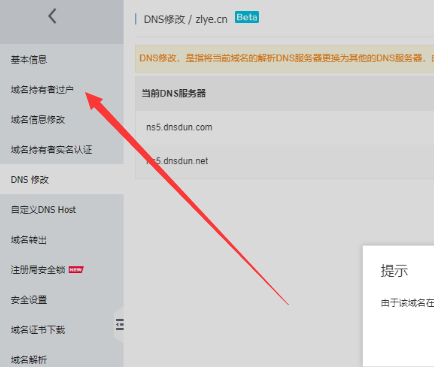Image resolution: width=434 pixels, height=367 pixels.
Task: Click the 提示 dialog title
Action: 394,271
